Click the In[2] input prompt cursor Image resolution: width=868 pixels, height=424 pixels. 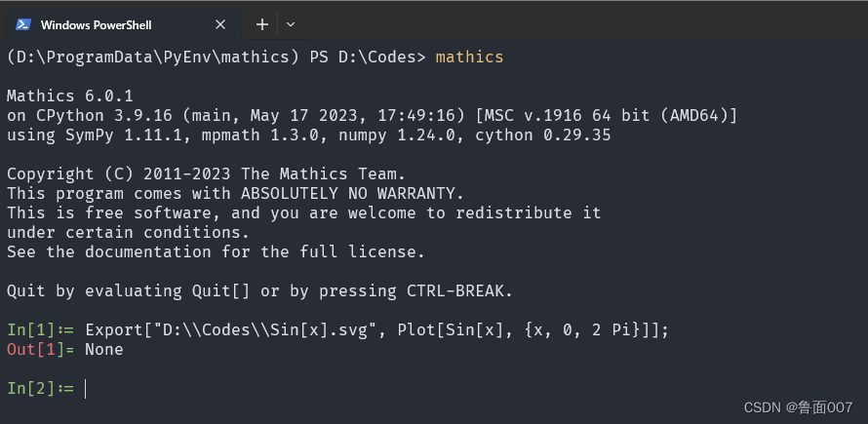click(85, 389)
